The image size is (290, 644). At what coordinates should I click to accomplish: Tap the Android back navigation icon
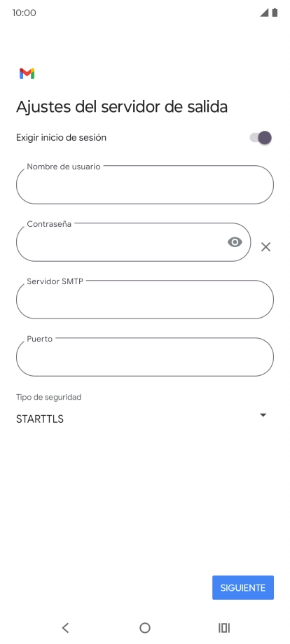(x=65, y=628)
